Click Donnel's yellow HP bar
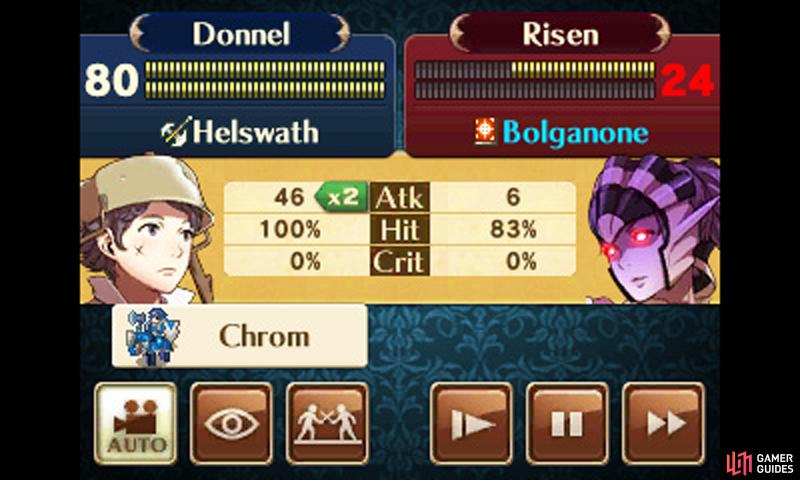 [x=265, y=80]
